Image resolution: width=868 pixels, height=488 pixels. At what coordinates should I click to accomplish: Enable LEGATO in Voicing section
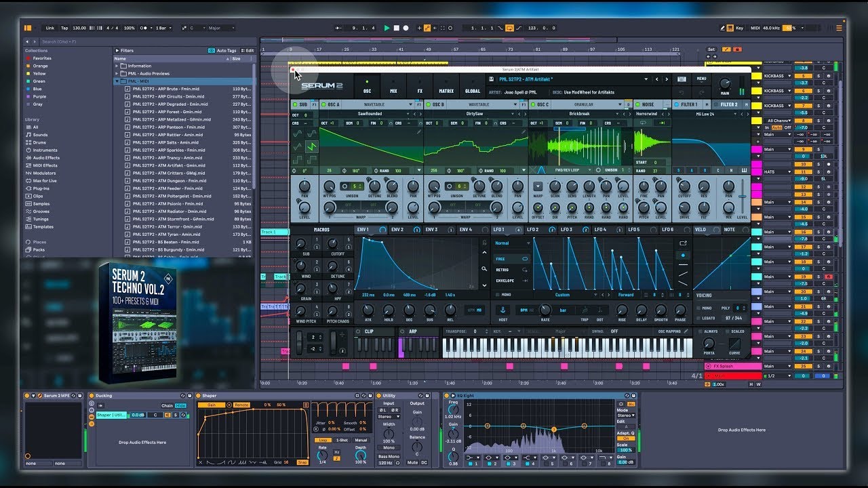[699, 317]
